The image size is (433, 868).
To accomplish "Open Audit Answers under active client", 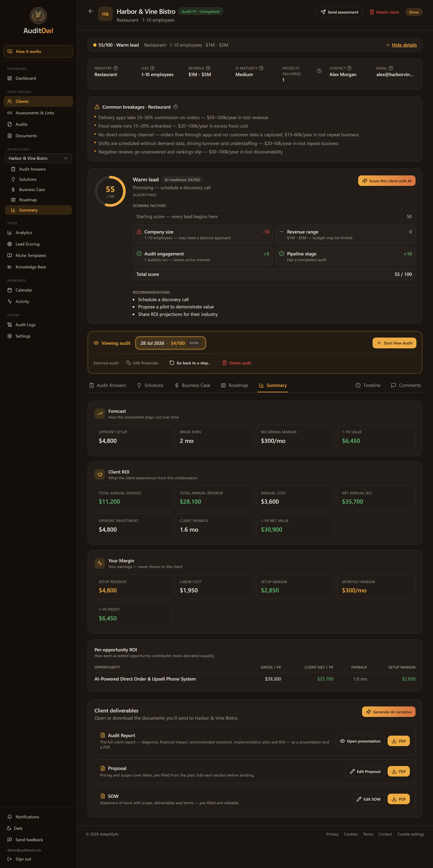I will (x=38, y=169).
